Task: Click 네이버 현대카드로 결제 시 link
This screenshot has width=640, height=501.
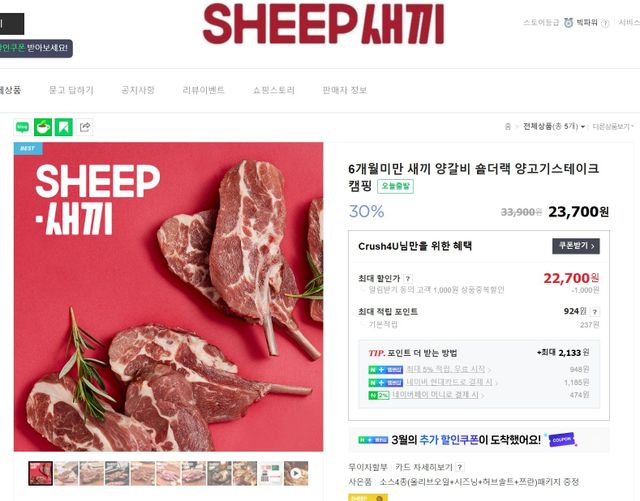Action: (449, 382)
